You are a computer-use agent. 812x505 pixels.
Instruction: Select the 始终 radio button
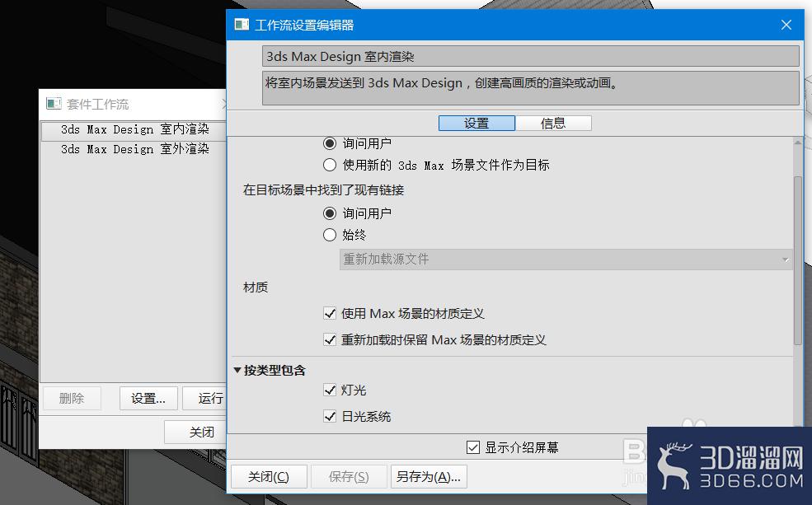click(330, 235)
